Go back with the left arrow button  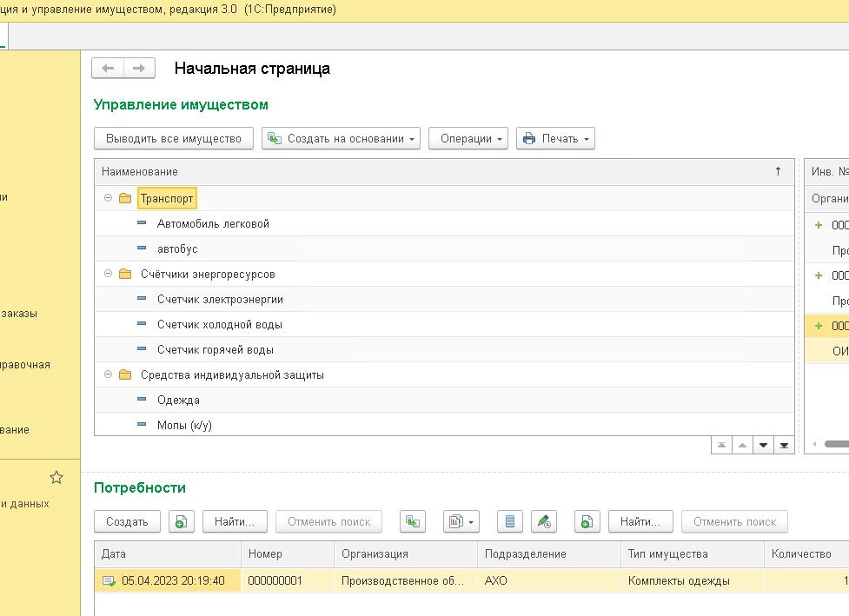pyautogui.click(x=109, y=69)
